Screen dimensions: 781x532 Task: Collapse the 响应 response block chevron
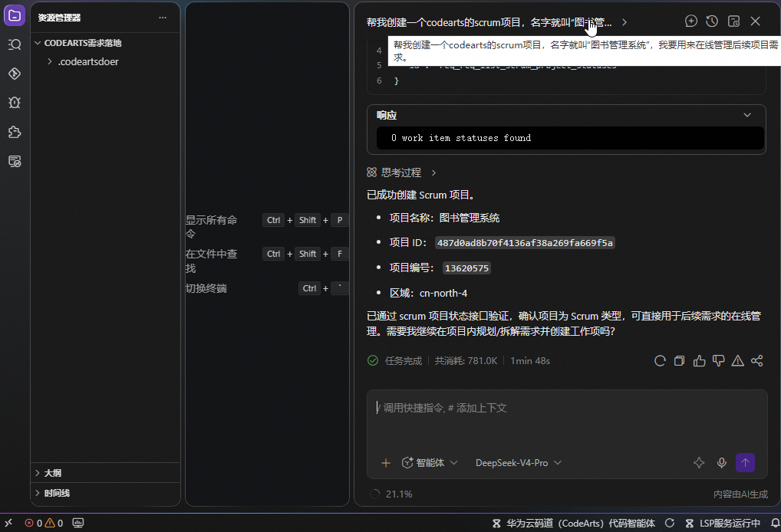tap(747, 115)
